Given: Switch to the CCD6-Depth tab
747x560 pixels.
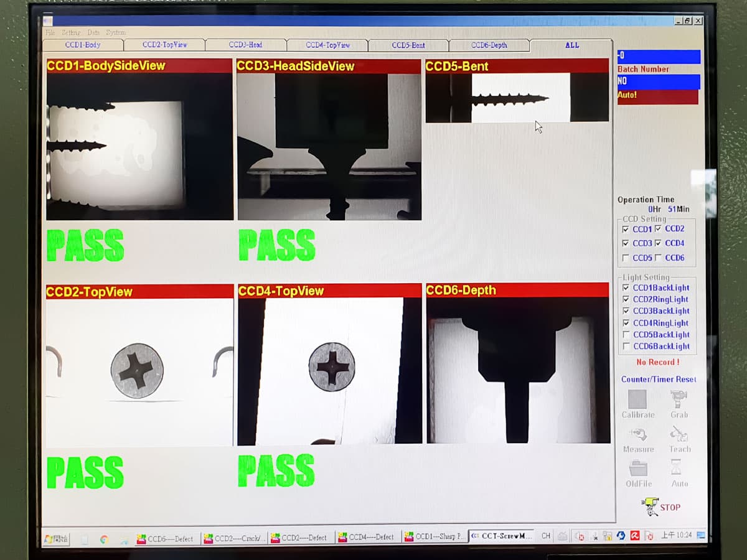Looking at the screenshot, I should 489,45.
